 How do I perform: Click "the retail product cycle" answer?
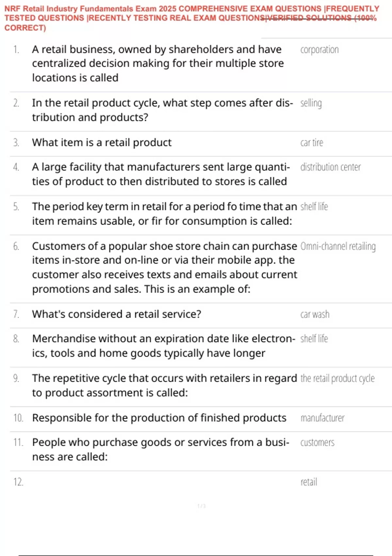coord(337,378)
